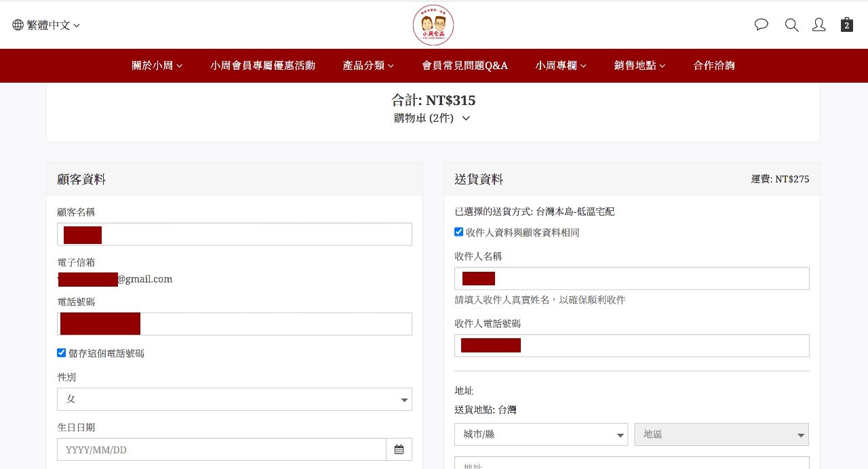
Task: Open the chat message bubble icon
Action: (762, 25)
